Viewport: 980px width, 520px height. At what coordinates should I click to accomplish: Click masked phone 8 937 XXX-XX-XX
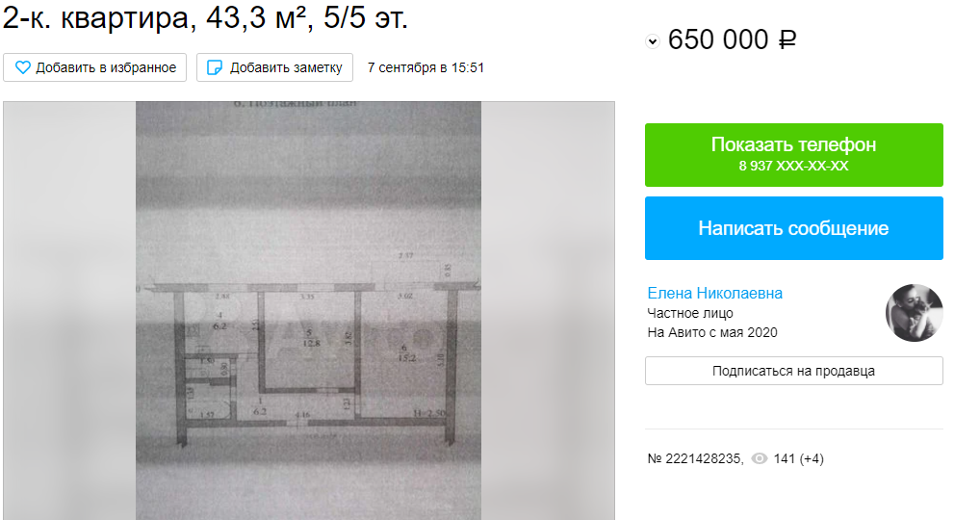click(x=794, y=167)
